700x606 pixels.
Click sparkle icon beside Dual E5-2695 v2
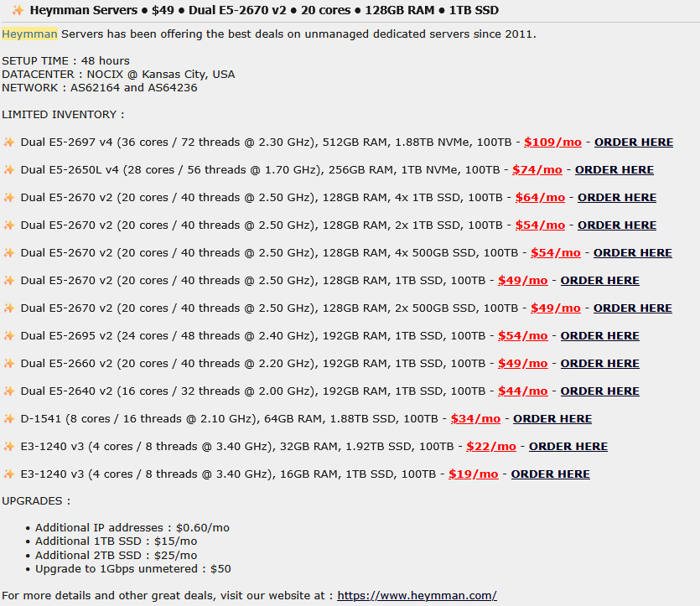[9, 336]
